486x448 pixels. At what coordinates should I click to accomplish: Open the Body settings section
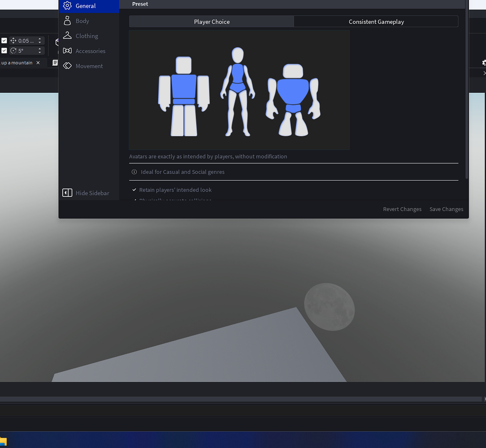click(89, 21)
